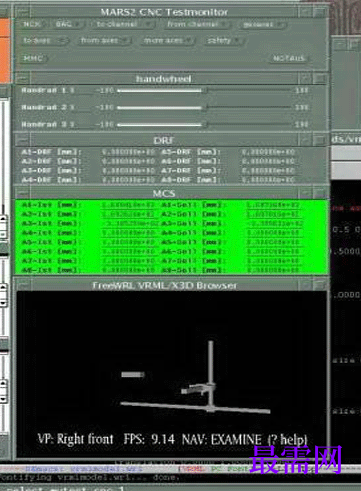Click the 'MCS' window title bar
This screenshot has height=491, width=361.
(164, 193)
